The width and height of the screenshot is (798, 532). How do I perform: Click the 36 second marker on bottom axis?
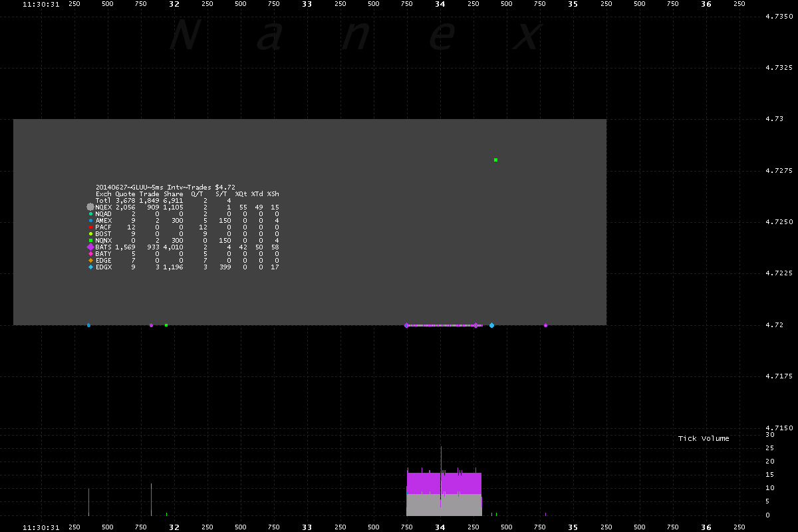point(706,527)
